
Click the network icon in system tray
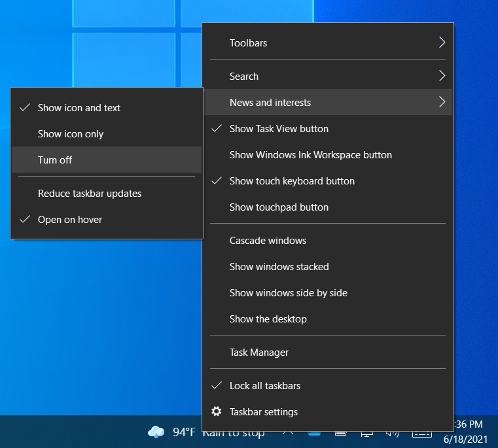(x=366, y=432)
